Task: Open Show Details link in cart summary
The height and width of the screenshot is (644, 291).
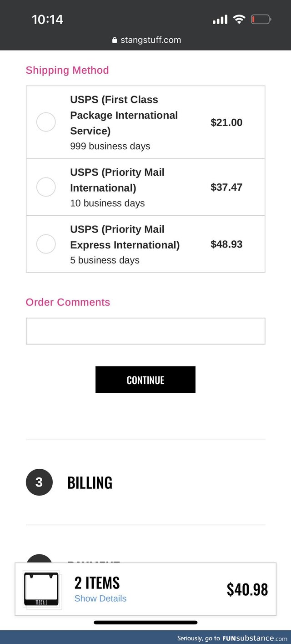Action: pyautogui.click(x=100, y=598)
